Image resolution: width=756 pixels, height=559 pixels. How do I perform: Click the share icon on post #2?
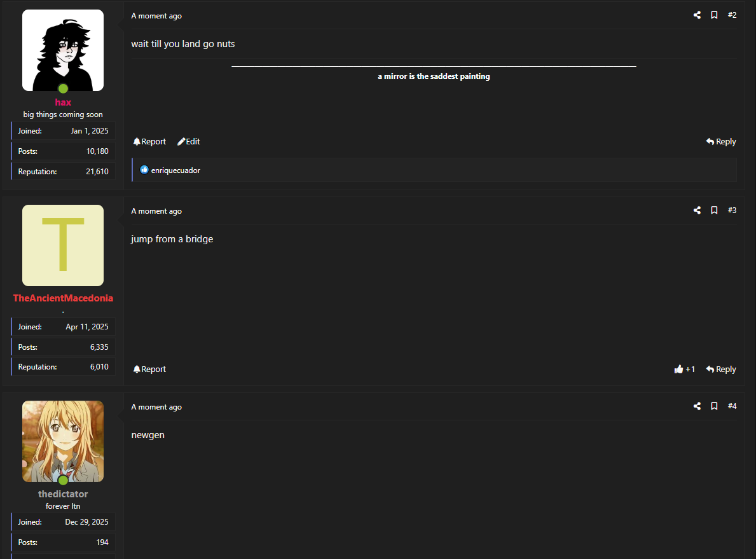[697, 15]
